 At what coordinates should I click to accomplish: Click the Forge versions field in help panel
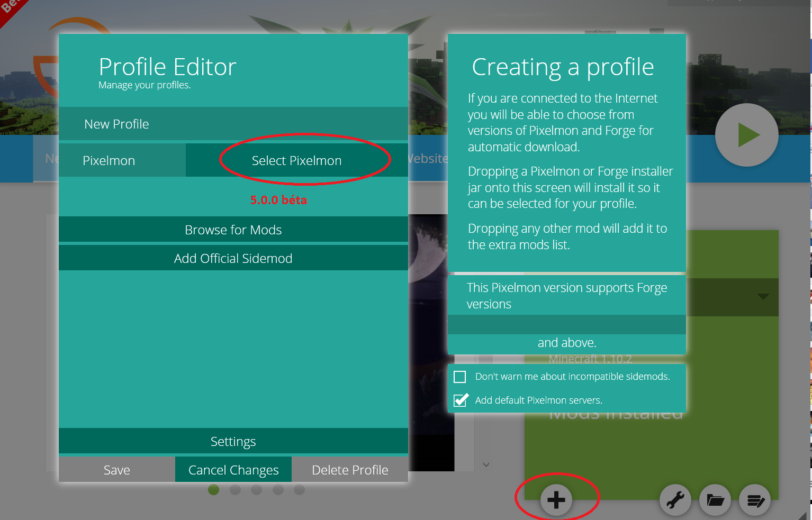coord(567,324)
